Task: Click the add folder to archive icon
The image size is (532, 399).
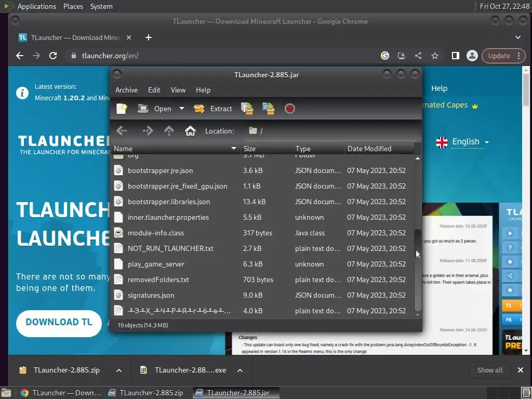Action: pyautogui.click(x=269, y=109)
